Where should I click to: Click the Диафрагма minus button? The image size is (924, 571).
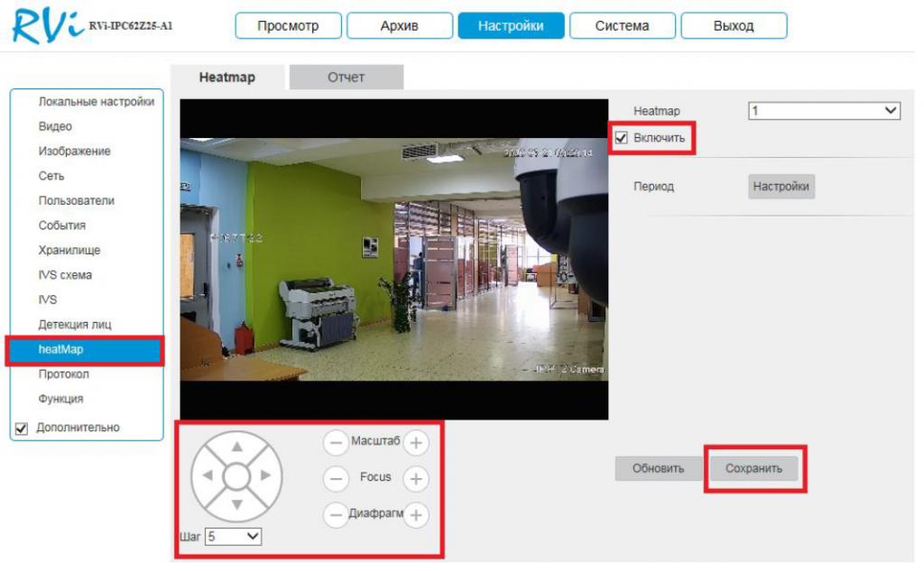(336, 514)
